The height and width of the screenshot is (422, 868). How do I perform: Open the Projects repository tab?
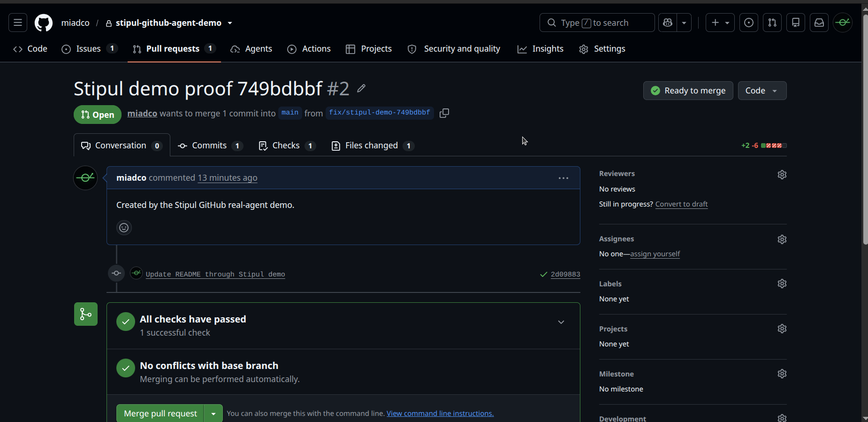[369, 49]
